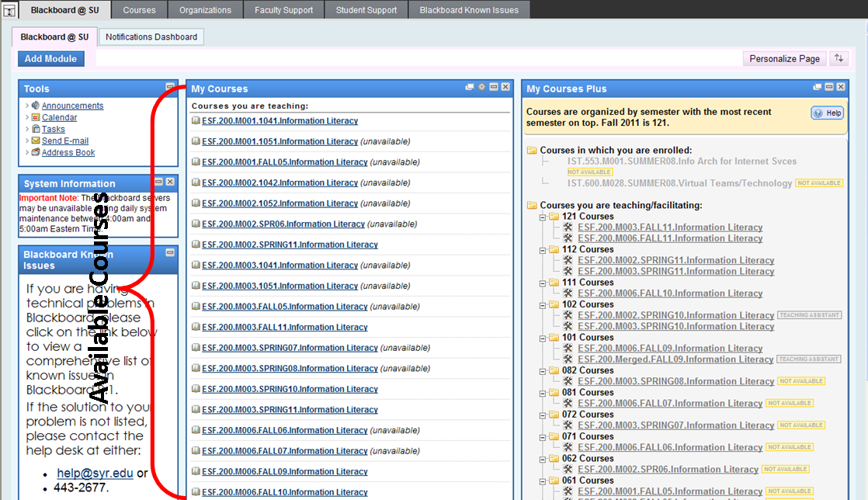Image resolution: width=868 pixels, height=500 pixels.
Task: Open ESF.200.M006.FALL07 link in My Courses Plus
Action: click(670, 403)
